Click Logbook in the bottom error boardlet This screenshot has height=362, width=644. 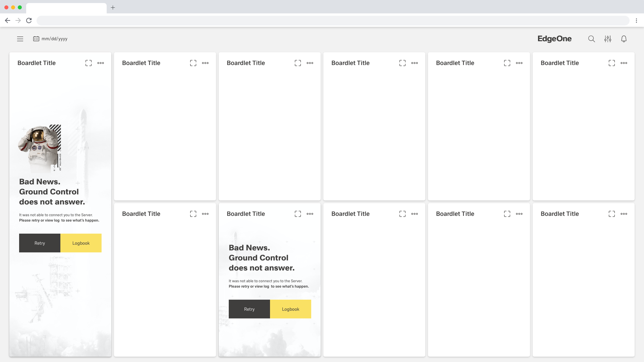click(x=290, y=309)
